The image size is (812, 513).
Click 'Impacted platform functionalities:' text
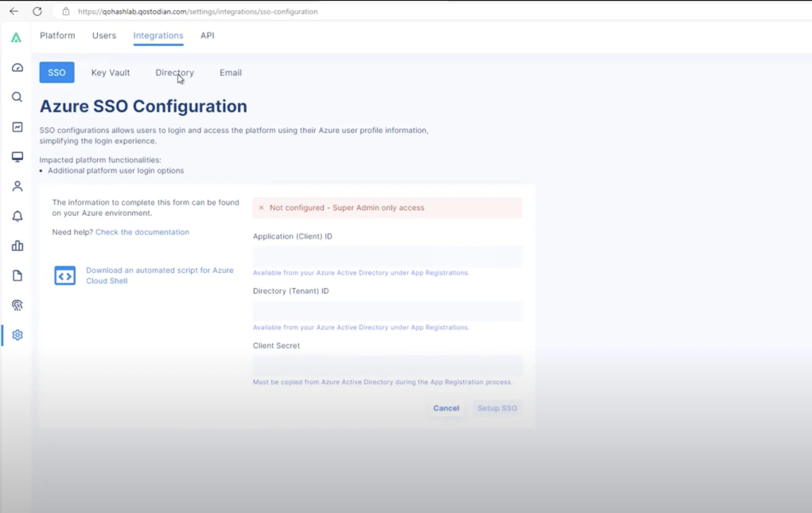point(100,160)
